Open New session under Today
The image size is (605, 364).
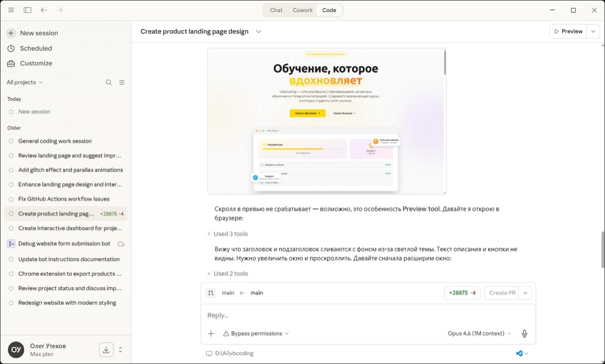coord(65,112)
